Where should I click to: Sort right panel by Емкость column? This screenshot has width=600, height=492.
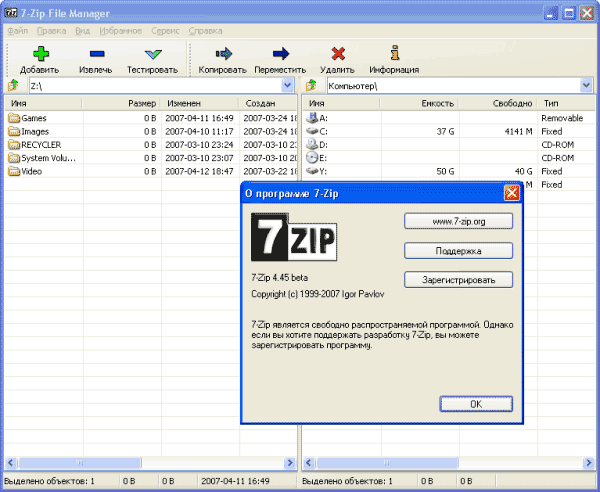[419, 103]
